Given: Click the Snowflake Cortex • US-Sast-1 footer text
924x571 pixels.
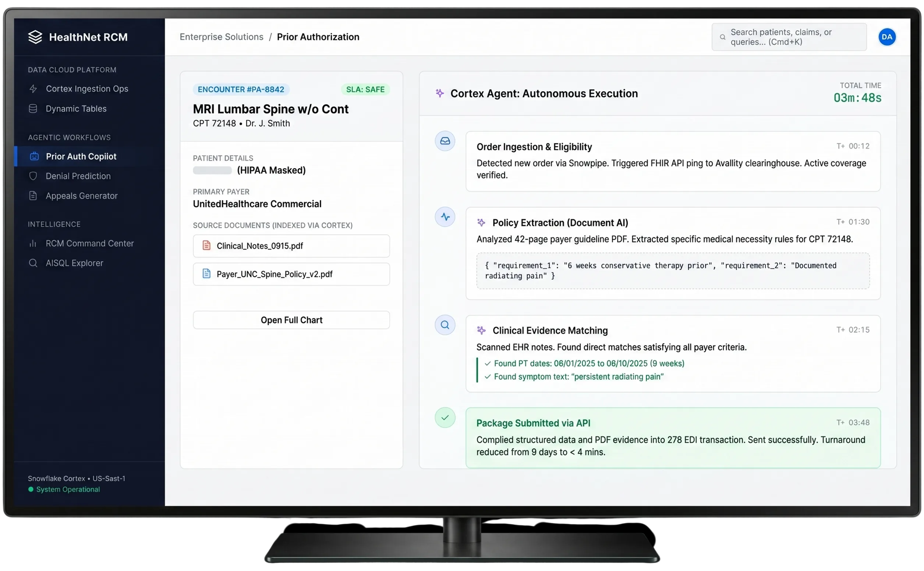Looking at the screenshot, I should (x=76, y=478).
